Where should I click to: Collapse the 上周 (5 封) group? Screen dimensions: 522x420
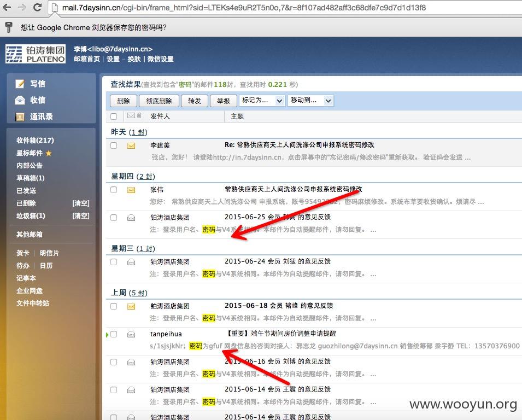pos(129,293)
